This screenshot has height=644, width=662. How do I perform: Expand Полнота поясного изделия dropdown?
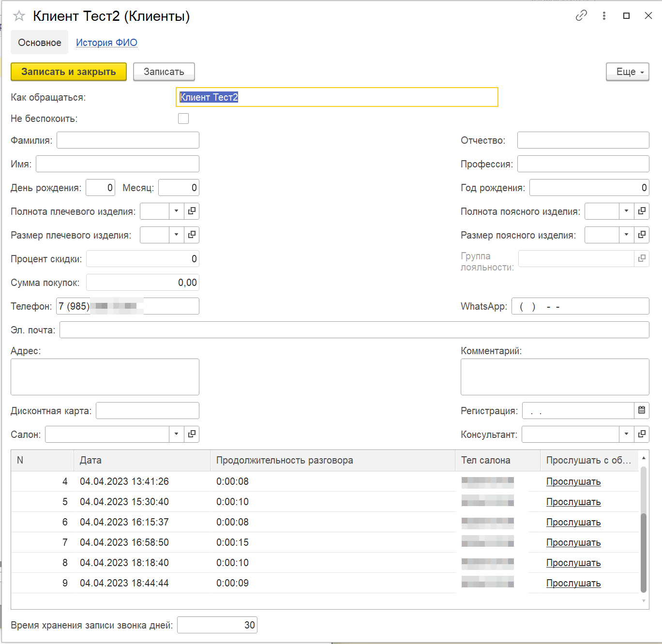click(626, 211)
